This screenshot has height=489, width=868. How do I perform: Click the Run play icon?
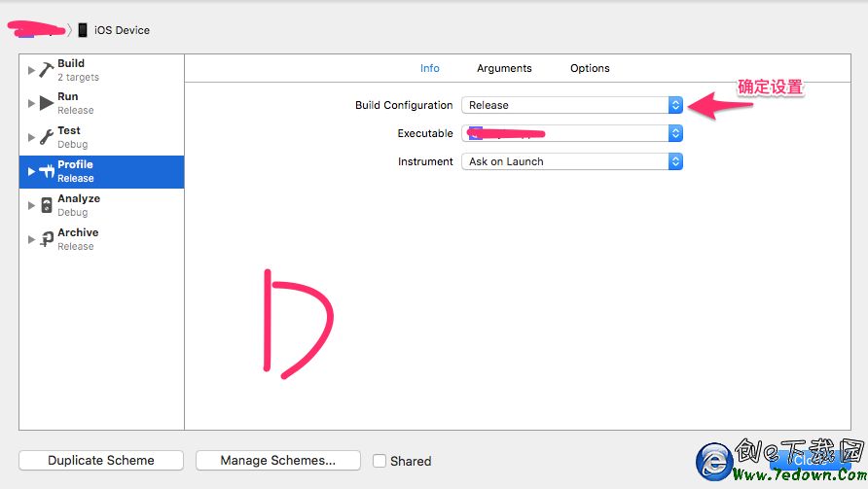47,103
